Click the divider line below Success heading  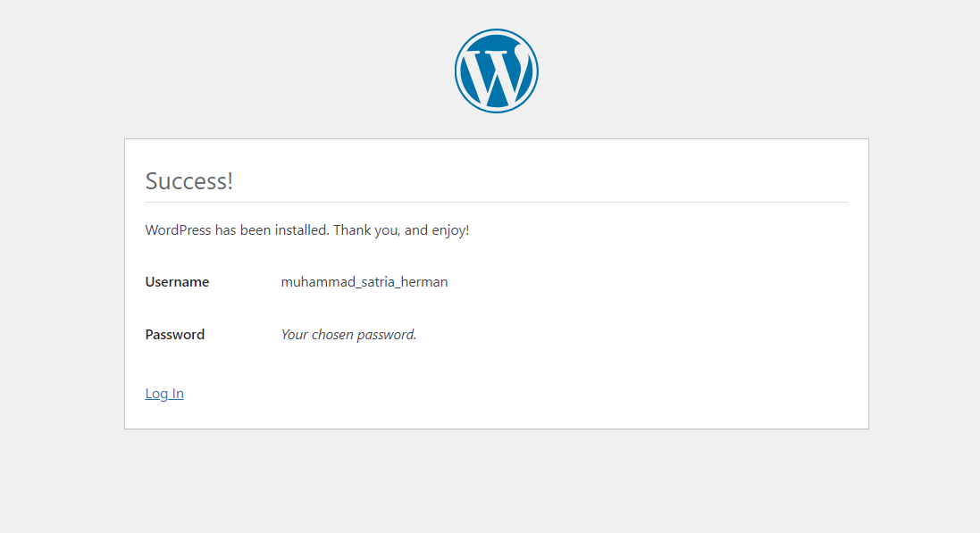click(496, 203)
